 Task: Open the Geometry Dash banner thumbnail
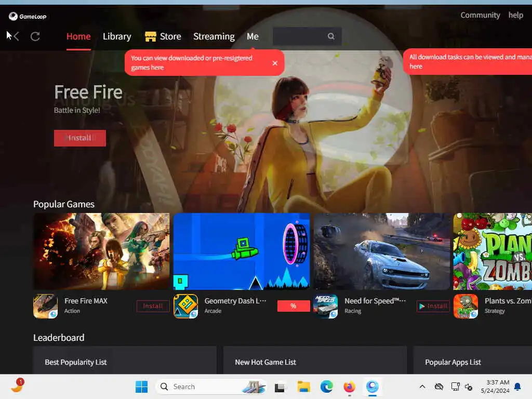click(x=242, y=251)
